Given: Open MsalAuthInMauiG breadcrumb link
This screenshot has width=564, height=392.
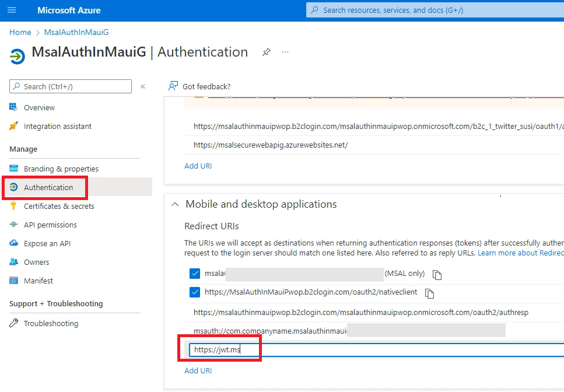Looking at the screenshot, I should click(76, 32).
